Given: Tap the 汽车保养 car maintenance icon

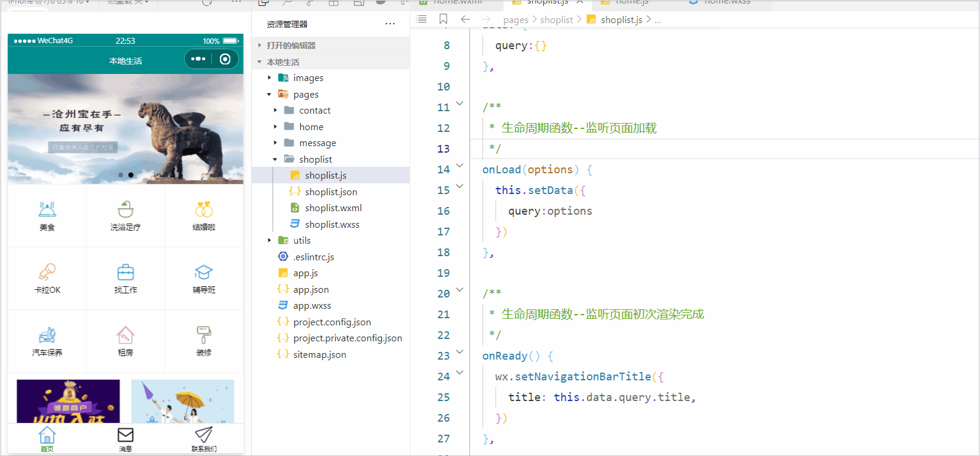Looking at the screenshot, I should tap(47, 335).
